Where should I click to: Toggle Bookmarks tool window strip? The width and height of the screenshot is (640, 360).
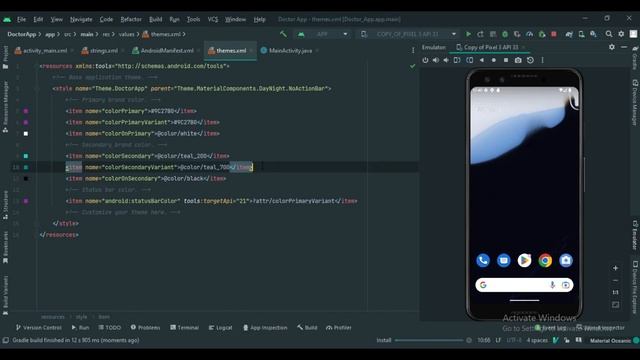[x=5, y=247]
